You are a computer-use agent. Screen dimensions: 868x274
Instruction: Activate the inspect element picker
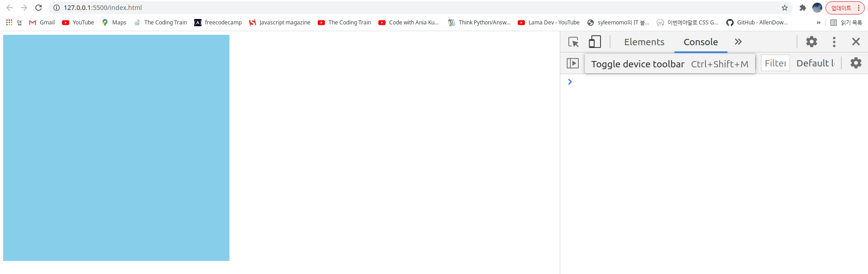click(573, 42)
